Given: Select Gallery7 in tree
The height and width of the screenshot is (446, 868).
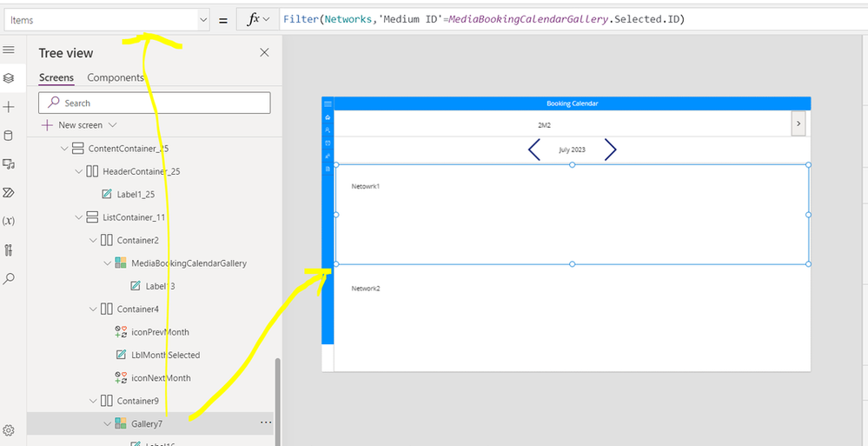Looking at the screenshot, I should click(x=147, y=424).
